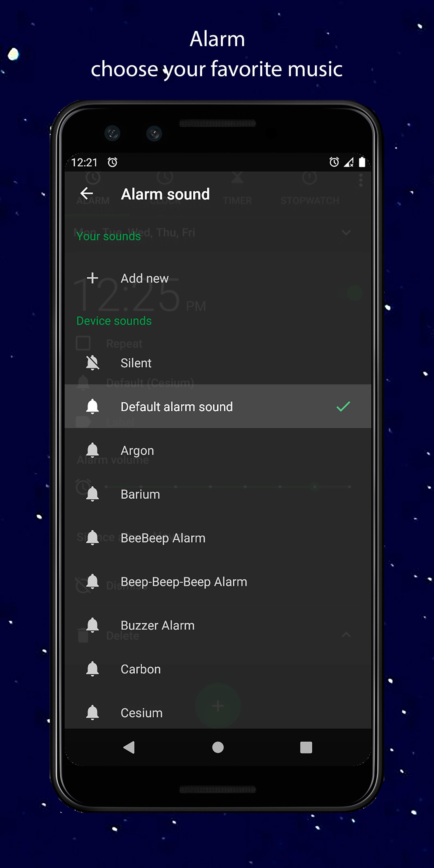Select the Buzzer Alarm bell icon
Screen dimensions: 434x868
92,624
